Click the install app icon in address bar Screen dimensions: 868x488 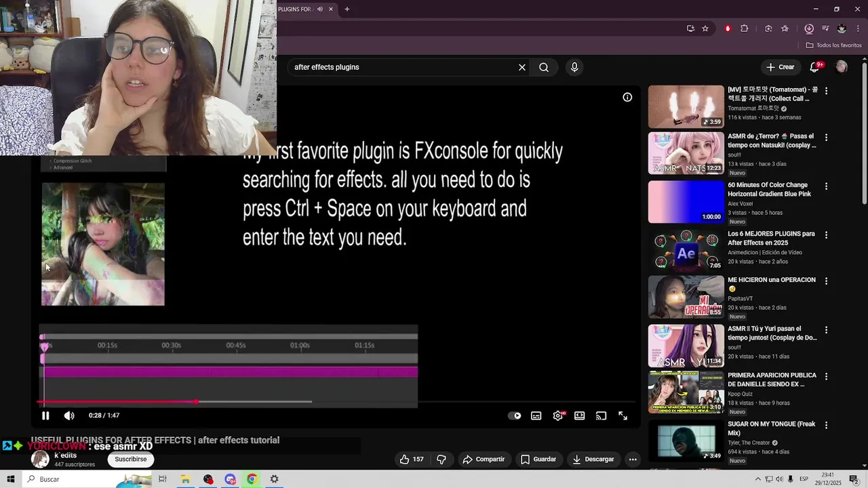click(x=690, y=28)
